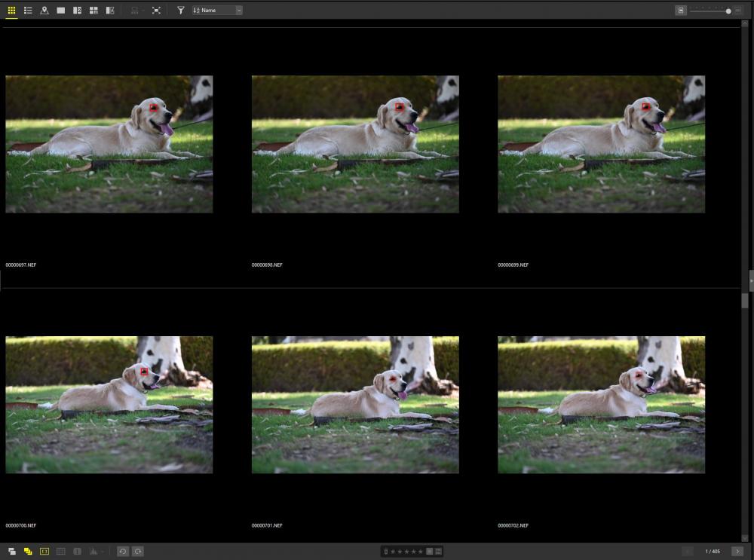
Task: Select thumbnail of 00000698.NEF
Action: pos(355,144)
